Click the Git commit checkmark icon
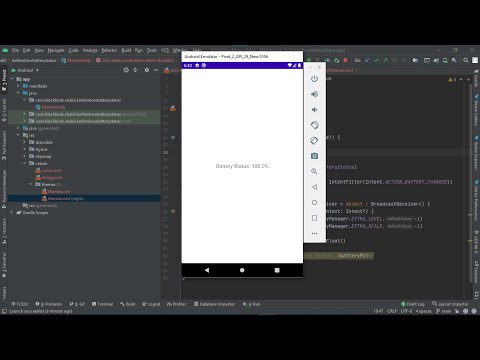The height and width of the screenshot is (360, 480). (x=376, y=60)
